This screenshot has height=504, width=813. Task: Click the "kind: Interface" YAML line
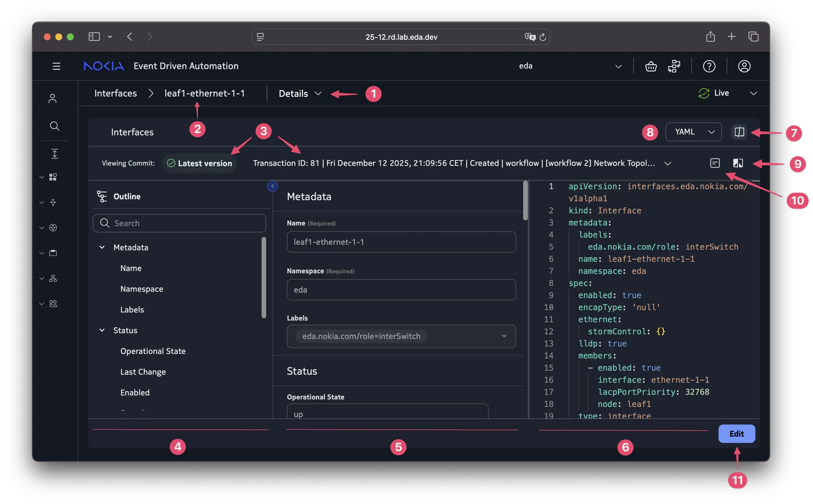604,211
